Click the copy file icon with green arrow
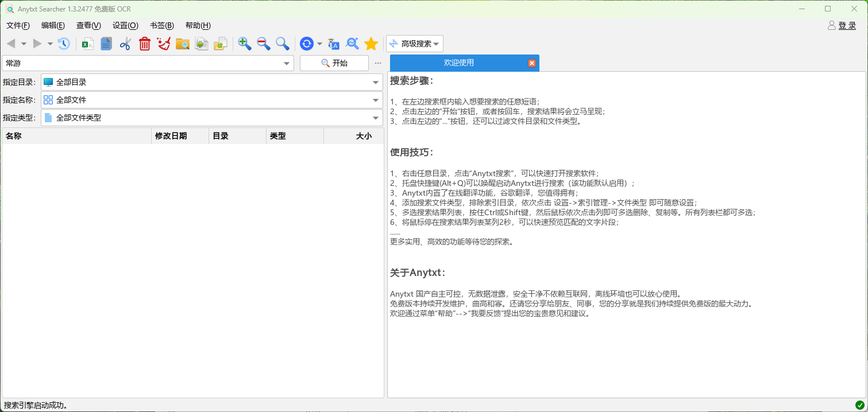This screenshot has width=868, height=412. point(202,44)
